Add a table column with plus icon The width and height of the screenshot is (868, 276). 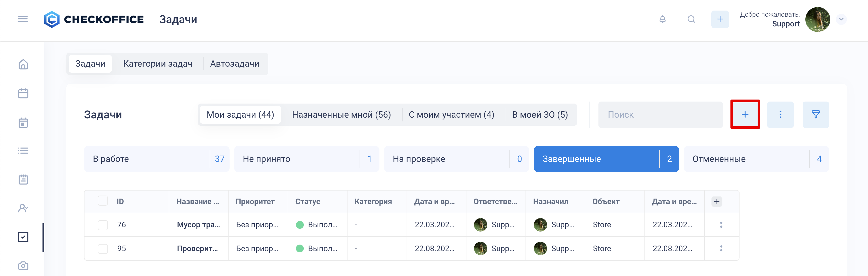pyautogui.click(x=717, y=202)
